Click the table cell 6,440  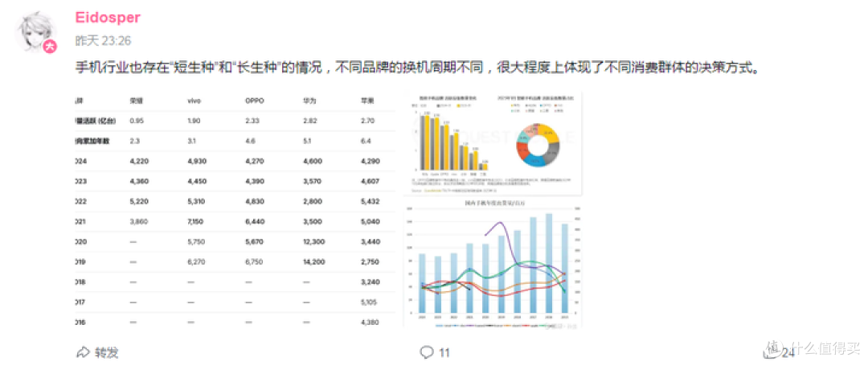[255, 221]
